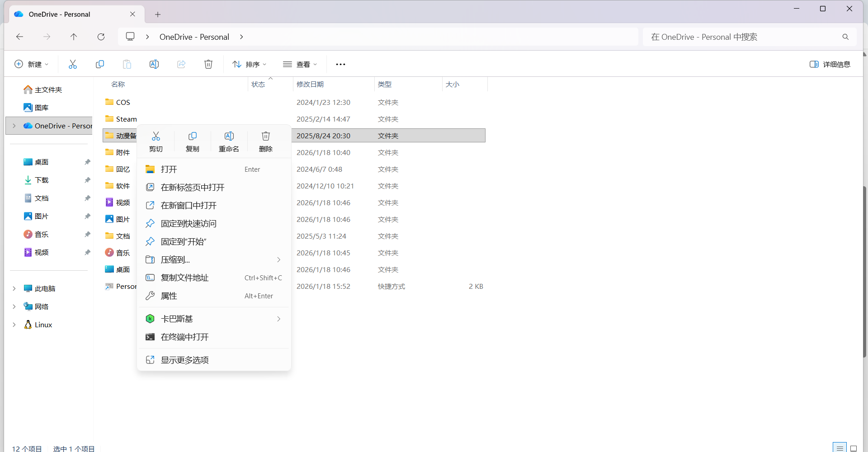Choose 打开 from the context menu
This screenshot has height=452, width=868.
(x=214, y=169)
